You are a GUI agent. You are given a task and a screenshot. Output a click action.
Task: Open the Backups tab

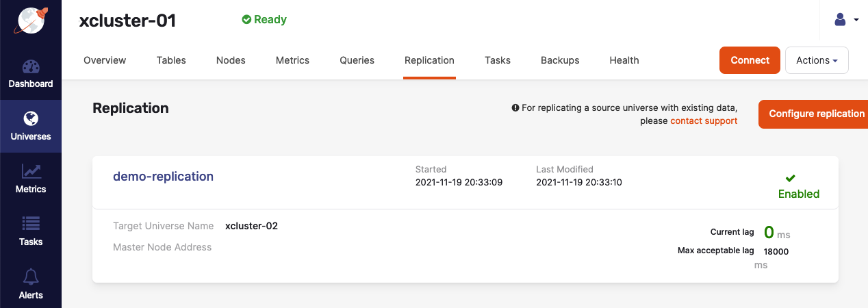coord(560,60)
